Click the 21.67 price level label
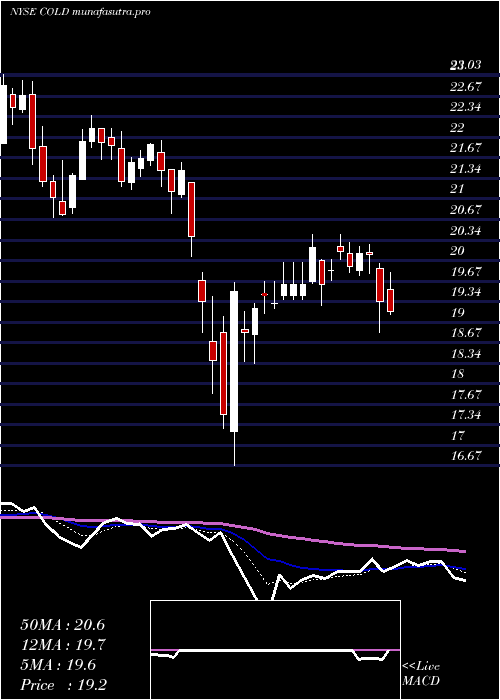Image resolution: width=500 pixels, height=700 pixels. 466,148
